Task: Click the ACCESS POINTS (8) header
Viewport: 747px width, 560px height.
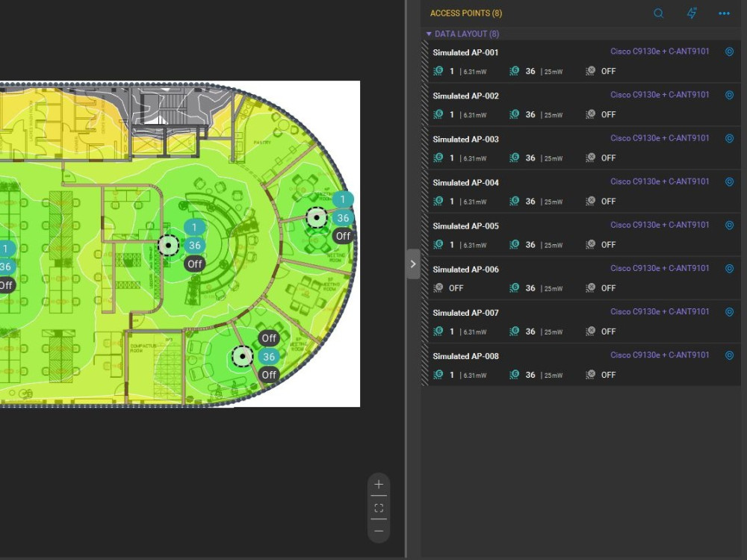Action: point(465,13)
